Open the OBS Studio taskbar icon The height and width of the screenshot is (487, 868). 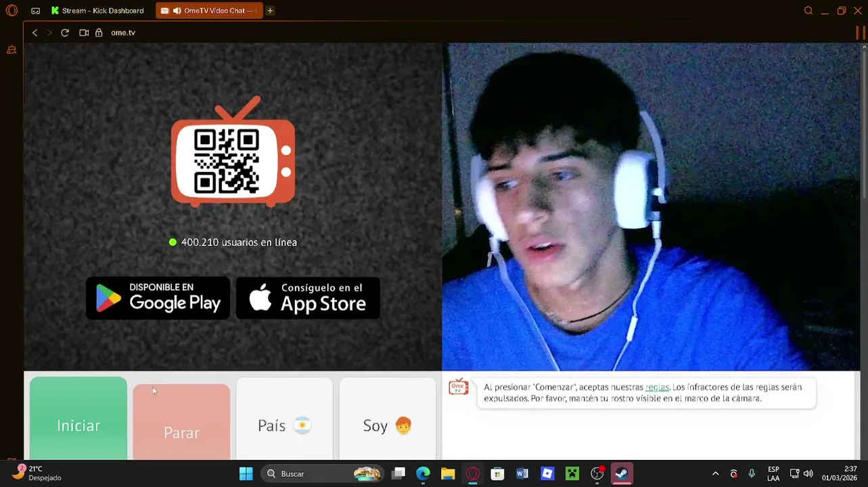tap(597, 473)
